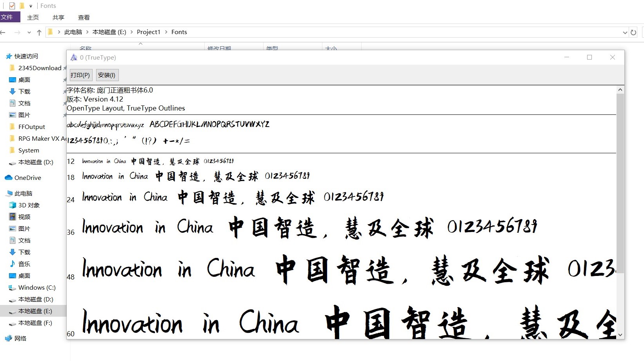
Task: Click the font viewer scrollbar up arrow
Action: tap(620, 90)
